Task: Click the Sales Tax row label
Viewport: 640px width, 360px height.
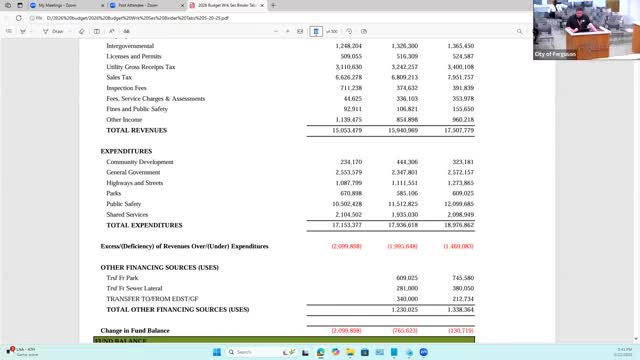Action: [119, 77]
